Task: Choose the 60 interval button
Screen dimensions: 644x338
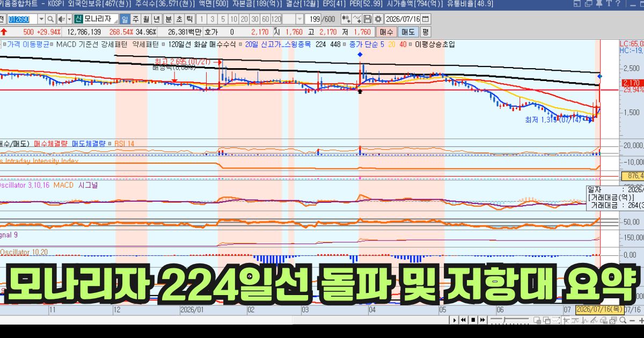Action: click(266, 19)
